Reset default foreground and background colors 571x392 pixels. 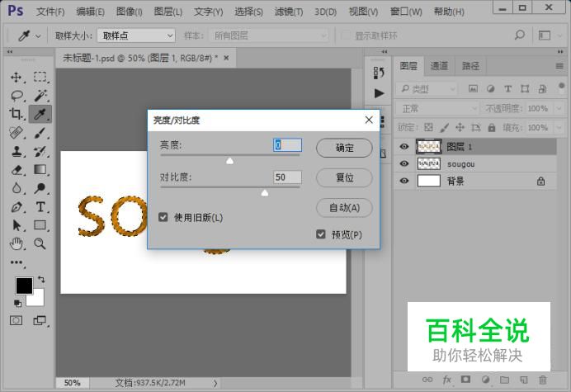pos(17,303)
